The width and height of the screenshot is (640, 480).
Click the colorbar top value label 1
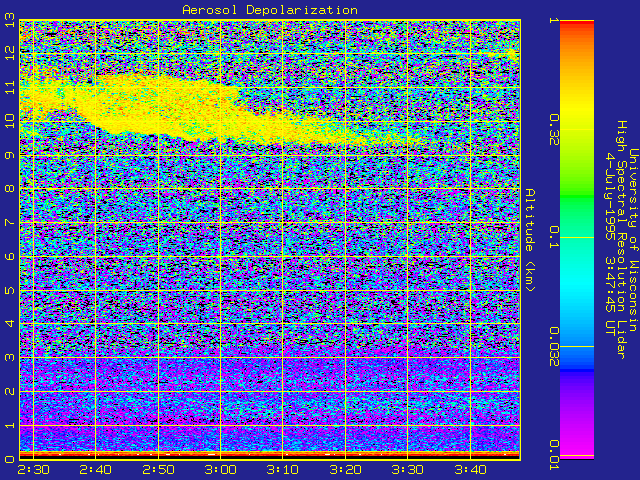point(554,20)
